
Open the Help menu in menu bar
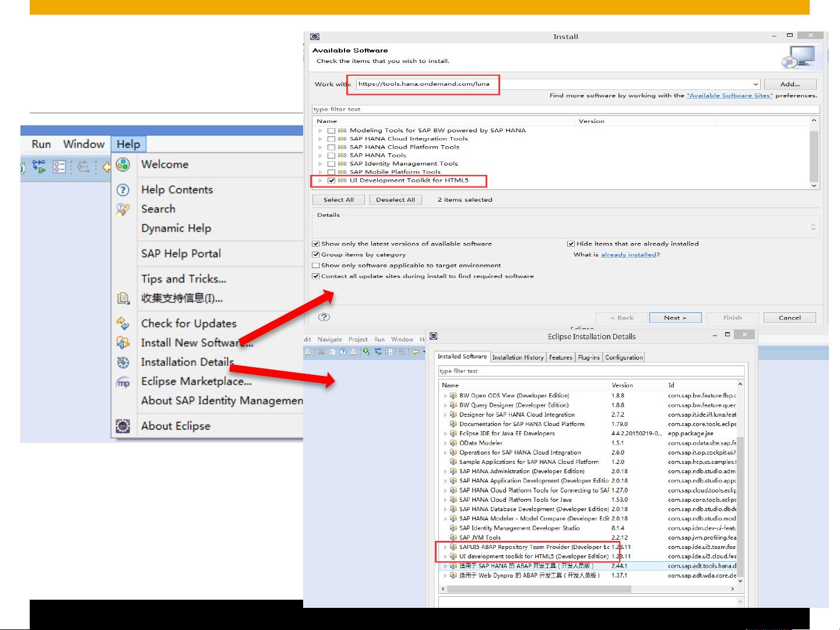[x=128, y=144]
